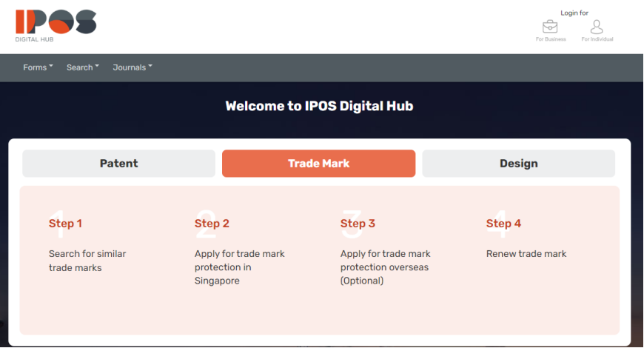
Task: Expand the Forms dropdown menu
Action: (38, 67)
